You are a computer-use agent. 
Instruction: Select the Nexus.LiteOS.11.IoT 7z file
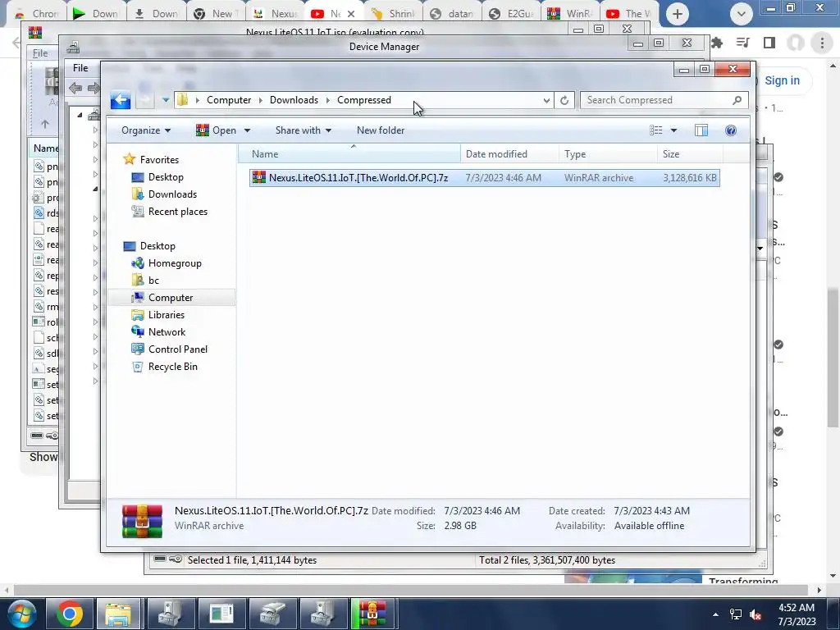[x=484, y=178]
